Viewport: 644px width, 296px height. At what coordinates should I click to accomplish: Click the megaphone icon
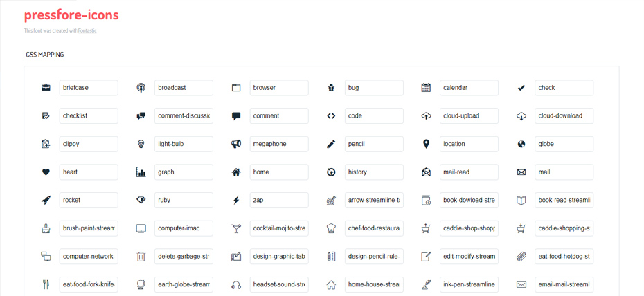point(236,144)
